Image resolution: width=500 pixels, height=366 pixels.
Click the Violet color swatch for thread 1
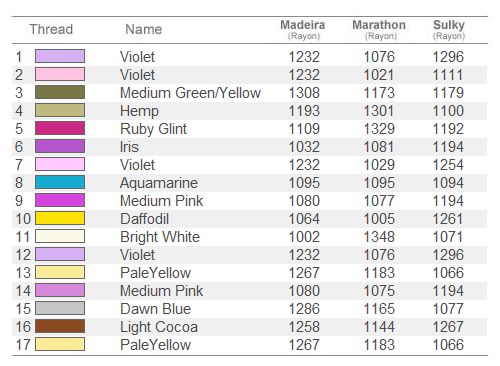click(60, 56)
